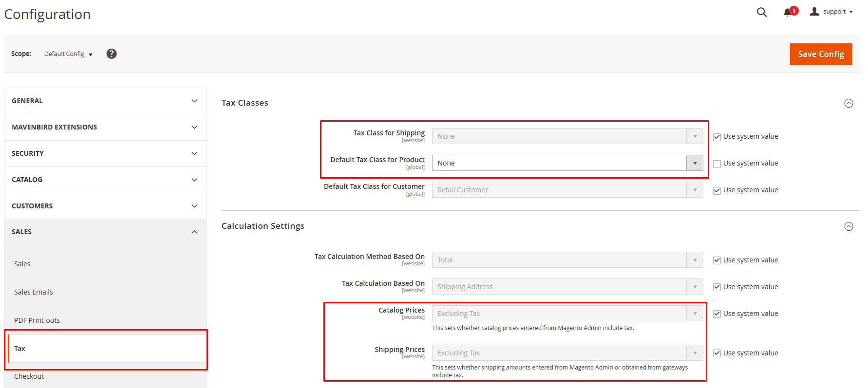Open Tax Calculation Based On dropdown
Viewport: 868px width, 388px height.
(567, 287)
